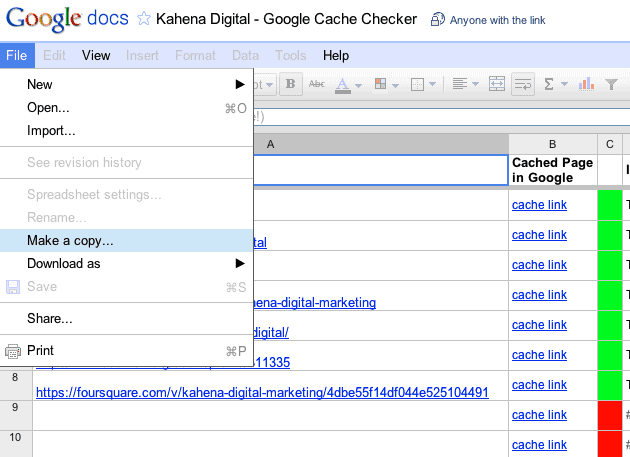Click the filter funnel icon
The image size is (630, 457).
(x=611, y=84)
